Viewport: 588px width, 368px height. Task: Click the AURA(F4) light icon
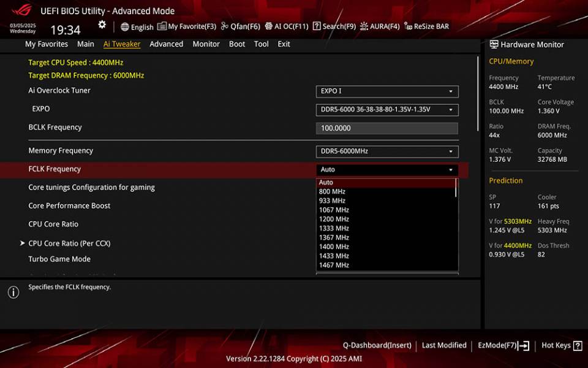click(x=364, y=26)
